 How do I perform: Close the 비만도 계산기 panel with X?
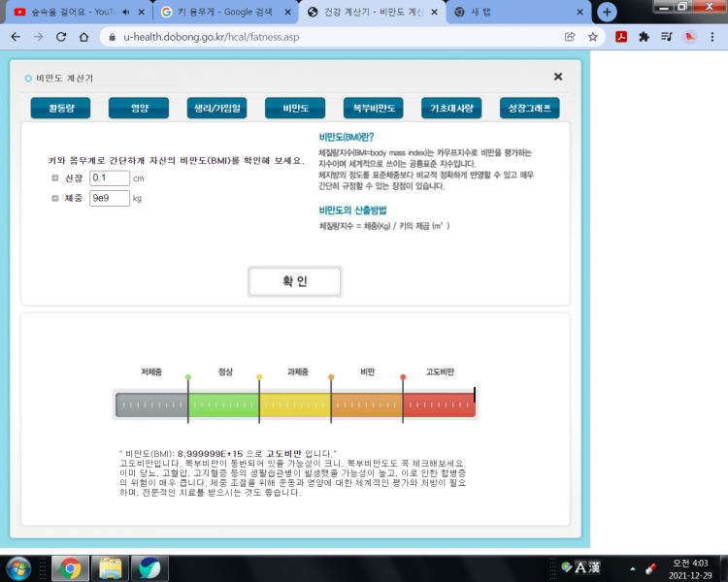pos(558,77)
